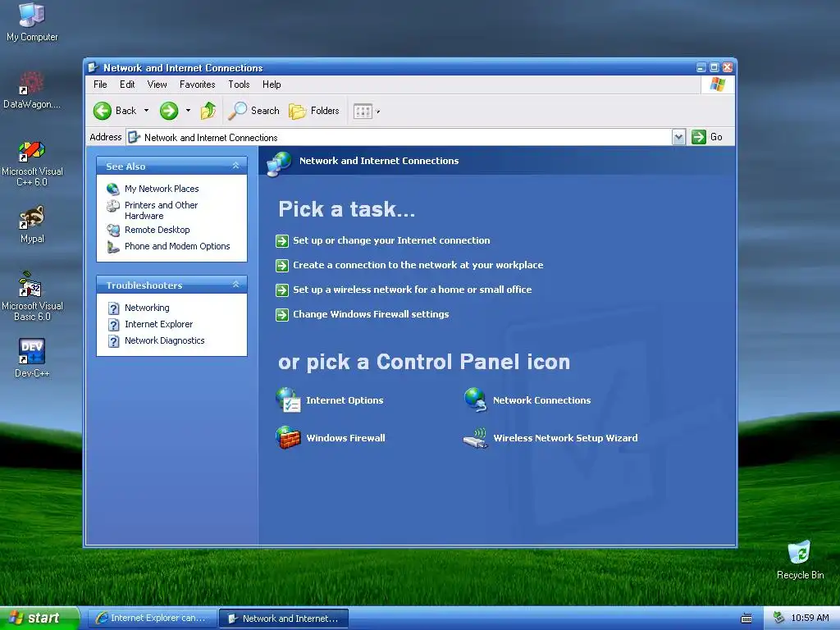This screenshot has width=840, height=630.
Task: Click the keyboard icon near system tray
Action: [x=746, y=619]
